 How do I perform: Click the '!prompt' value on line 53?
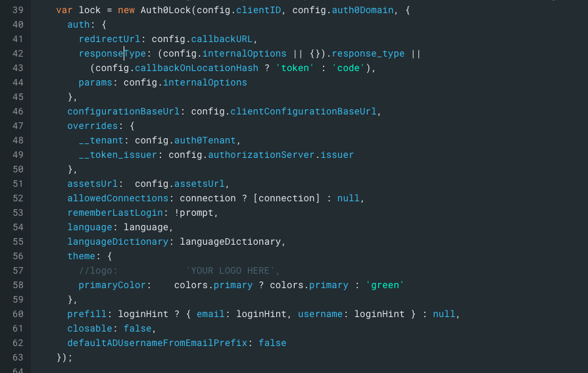[x=194, y=212]
